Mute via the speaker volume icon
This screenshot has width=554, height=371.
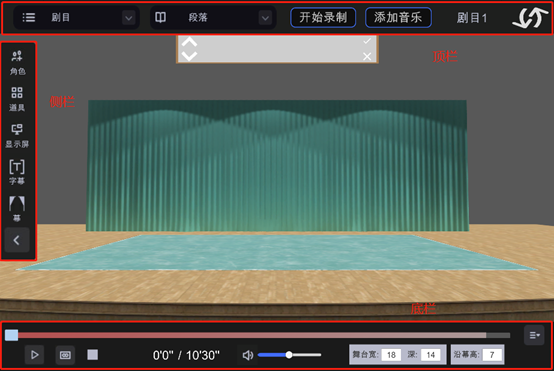coord(248,355)
